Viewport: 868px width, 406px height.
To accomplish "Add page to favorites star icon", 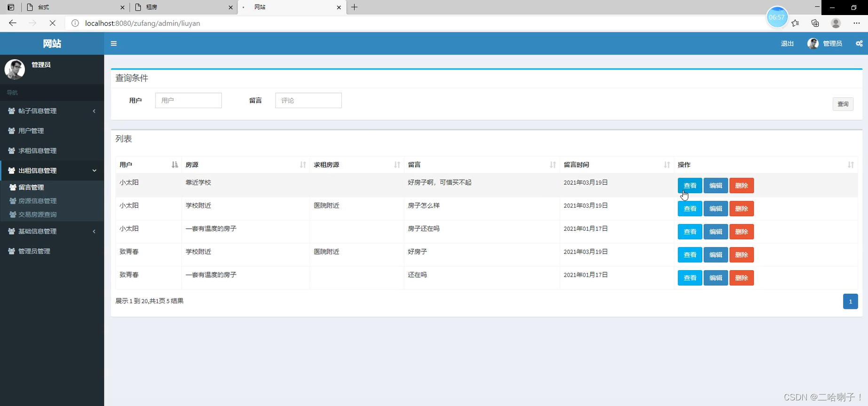I will tap(795, 23).
